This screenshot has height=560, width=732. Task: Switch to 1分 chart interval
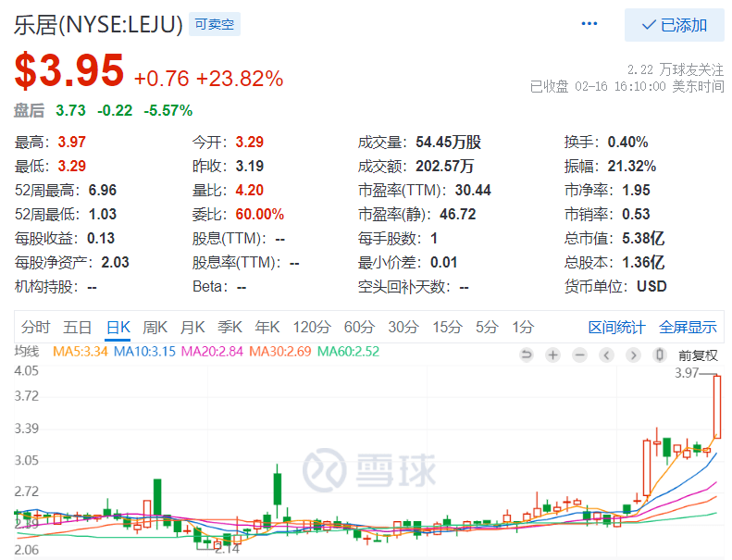pyautogui.click(x=523, y=327)
